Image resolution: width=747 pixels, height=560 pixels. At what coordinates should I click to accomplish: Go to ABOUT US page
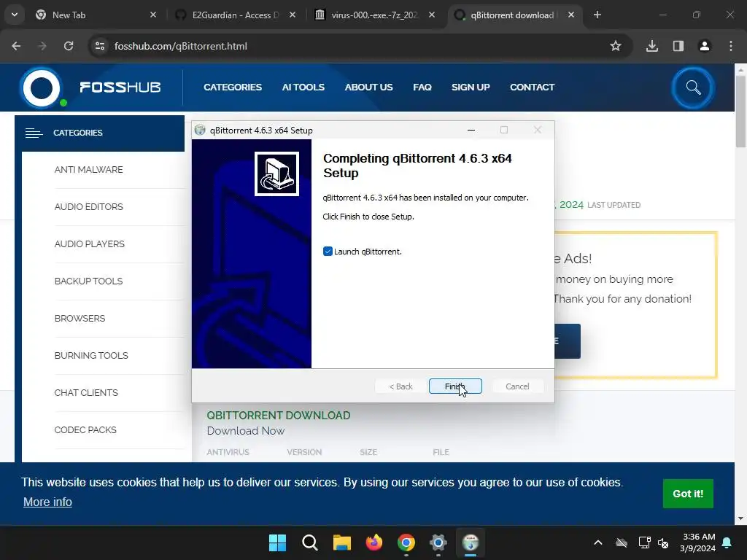pyautogui.click(x=368, y=87)
